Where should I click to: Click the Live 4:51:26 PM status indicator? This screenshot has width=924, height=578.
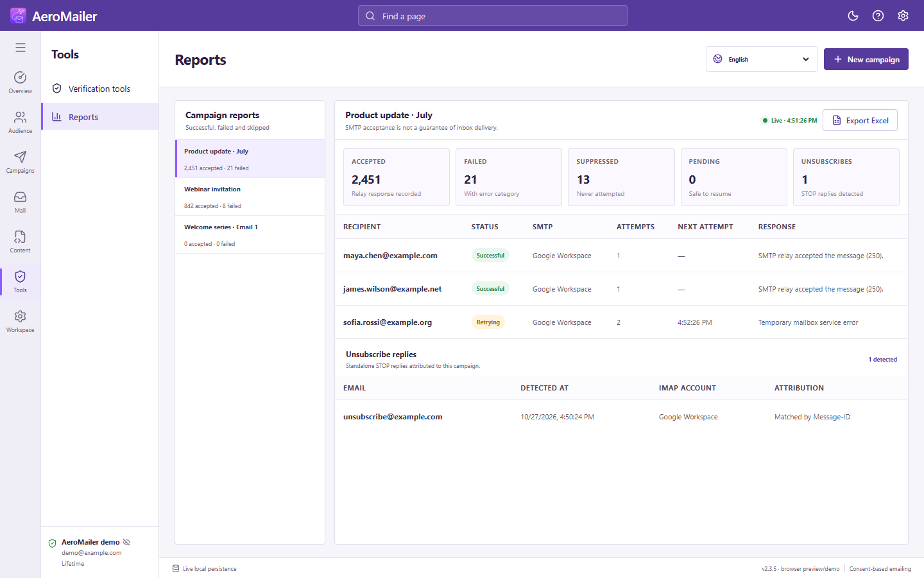coord(789,121)
